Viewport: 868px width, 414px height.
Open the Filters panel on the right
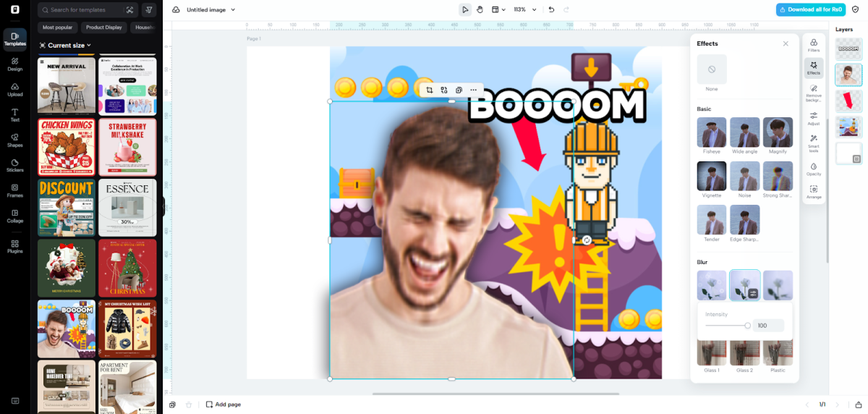tap(814, 46)
